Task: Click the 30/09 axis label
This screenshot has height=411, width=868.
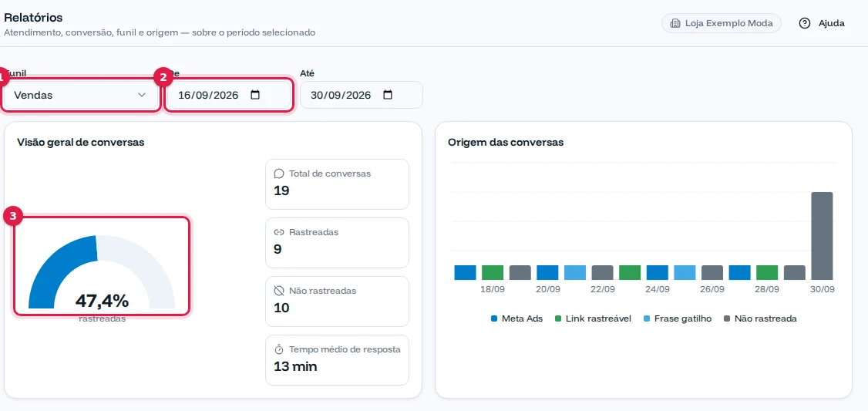Action: (822, 289)
